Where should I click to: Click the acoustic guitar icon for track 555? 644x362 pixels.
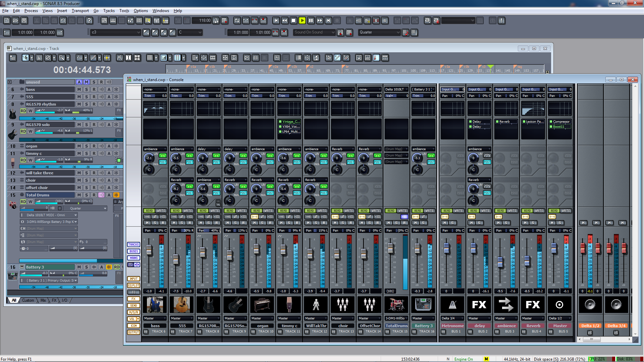pyautogui.click(x=182, y=305)
